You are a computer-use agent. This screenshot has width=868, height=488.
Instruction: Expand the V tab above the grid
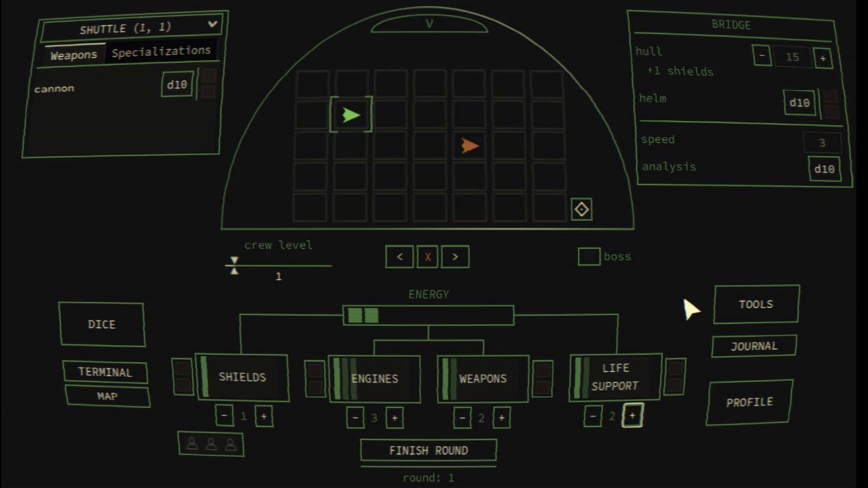click(x=429, y=24)
